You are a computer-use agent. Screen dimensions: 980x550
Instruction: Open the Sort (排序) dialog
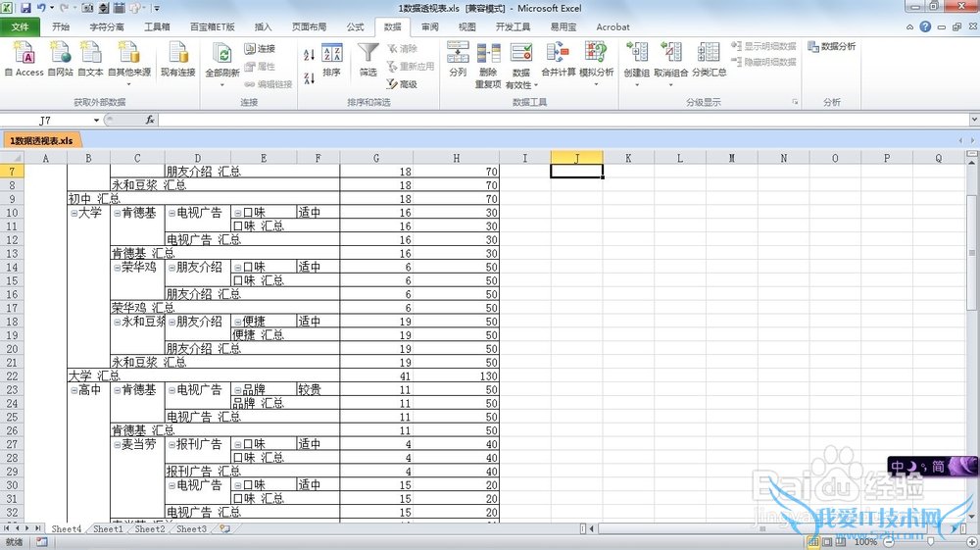click(x=332, y=61)
